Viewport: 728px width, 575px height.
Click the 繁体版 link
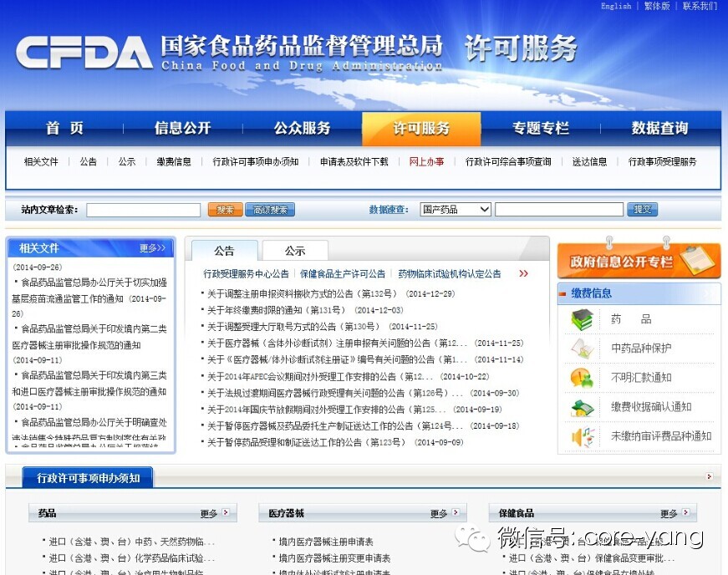pos(657,6)
